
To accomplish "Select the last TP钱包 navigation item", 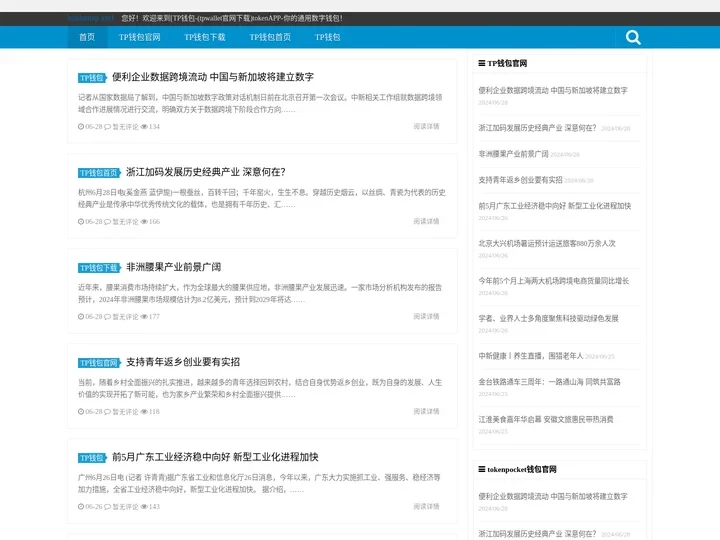I will [327, 37].
